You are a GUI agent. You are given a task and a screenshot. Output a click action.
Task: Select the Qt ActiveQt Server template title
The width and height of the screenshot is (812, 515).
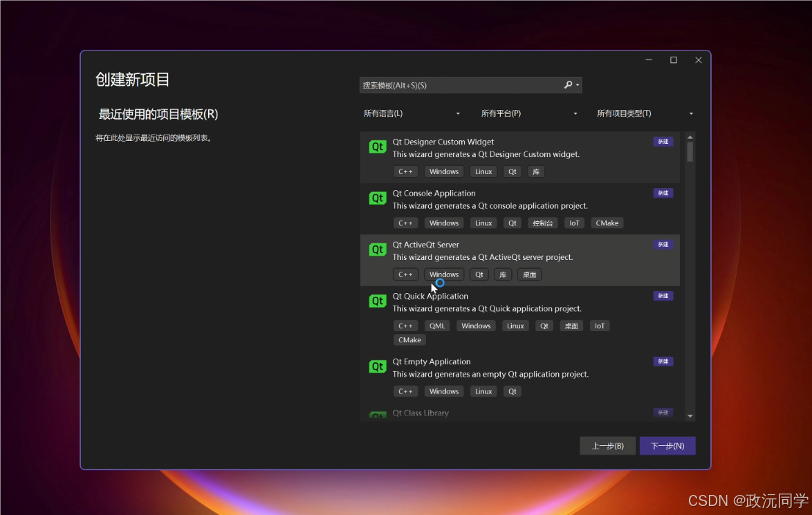coord(425,244)
